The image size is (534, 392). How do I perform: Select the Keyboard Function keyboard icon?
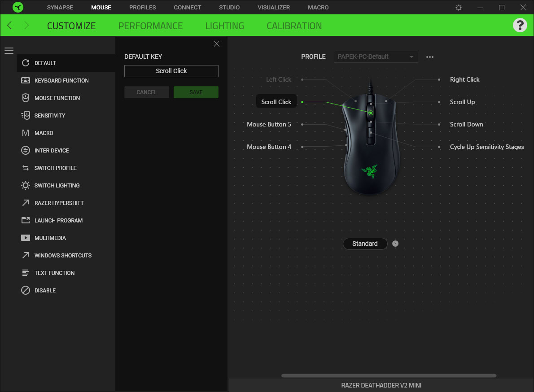tap(26, 80)
